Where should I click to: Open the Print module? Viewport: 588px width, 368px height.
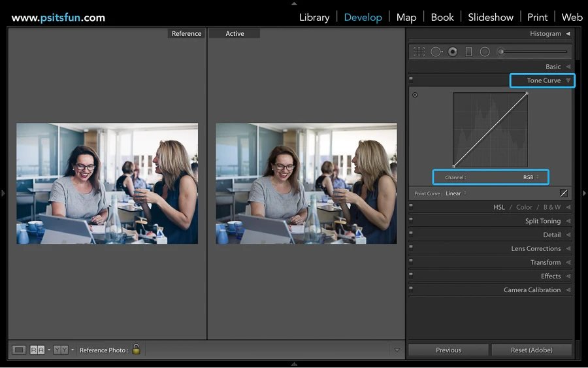538,18
